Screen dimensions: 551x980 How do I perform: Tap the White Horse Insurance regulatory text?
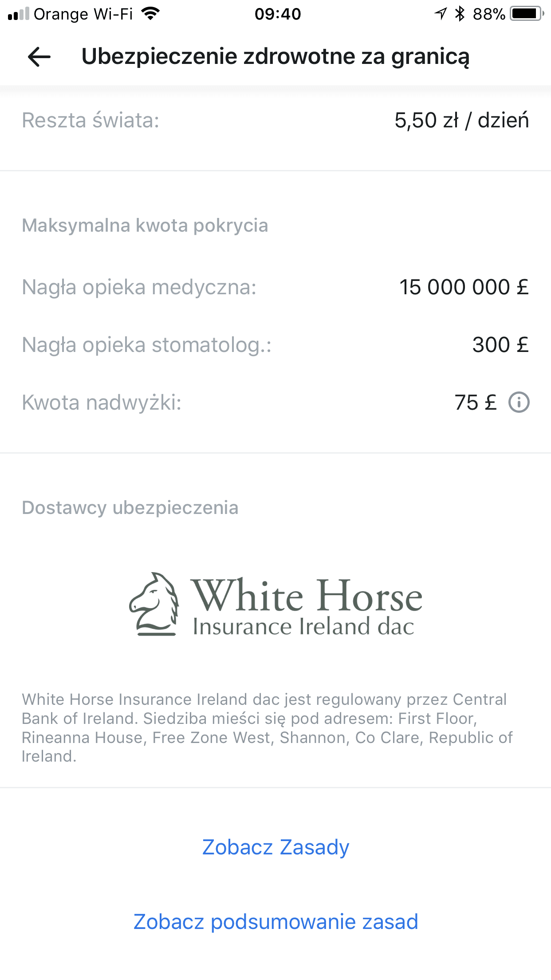tap(268, 727)
